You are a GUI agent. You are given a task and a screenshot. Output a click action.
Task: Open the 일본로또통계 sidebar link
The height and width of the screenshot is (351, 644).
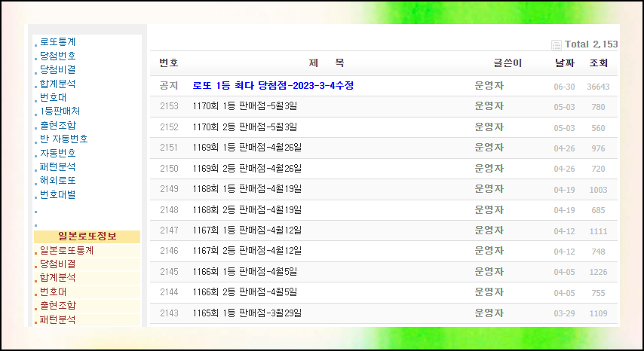tap(66, 251)
